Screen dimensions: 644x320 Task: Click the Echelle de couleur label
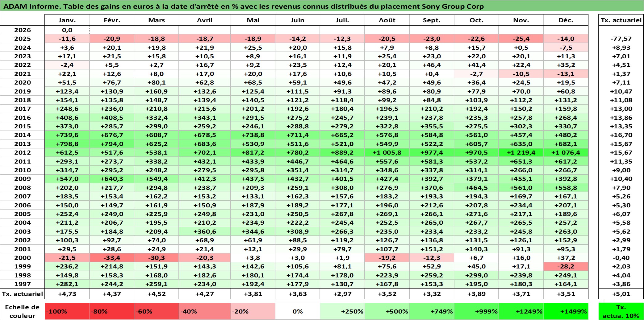[x=23, y=311]
